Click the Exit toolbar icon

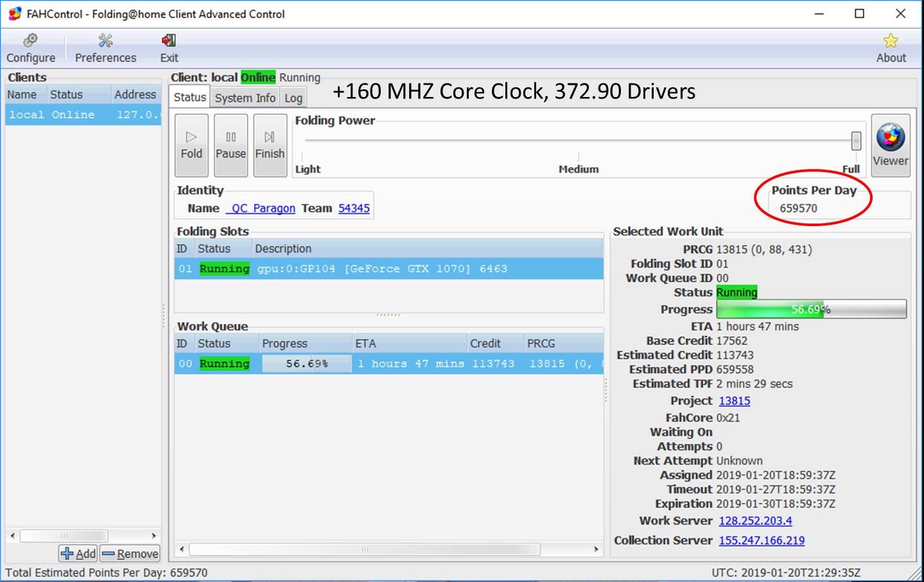(x=169, y=48)
